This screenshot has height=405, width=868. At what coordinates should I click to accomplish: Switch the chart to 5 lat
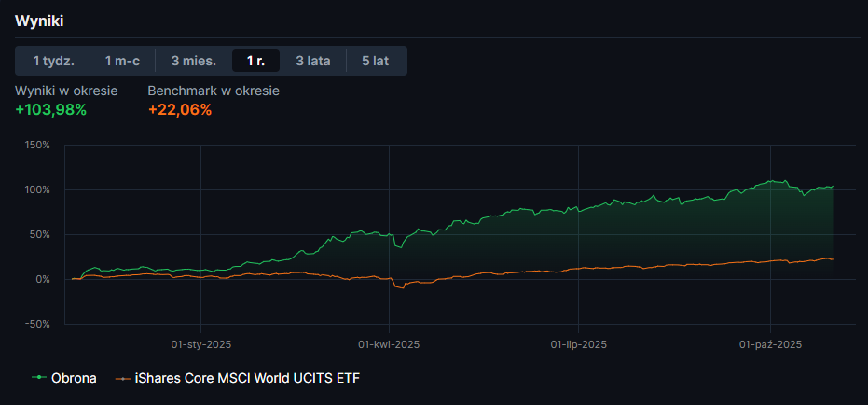pos(375,61)
